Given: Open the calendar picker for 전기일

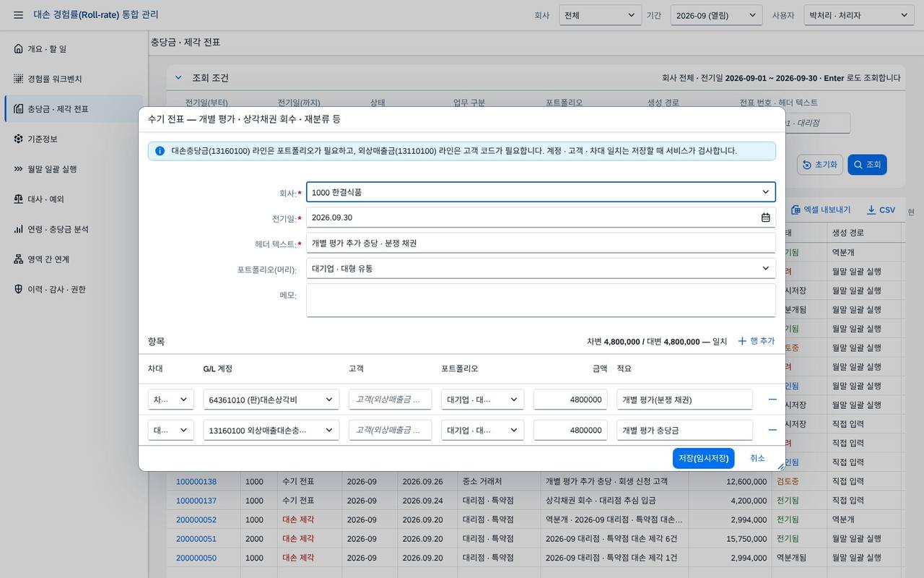Looking at the screenshot, I should pos(765,217).
